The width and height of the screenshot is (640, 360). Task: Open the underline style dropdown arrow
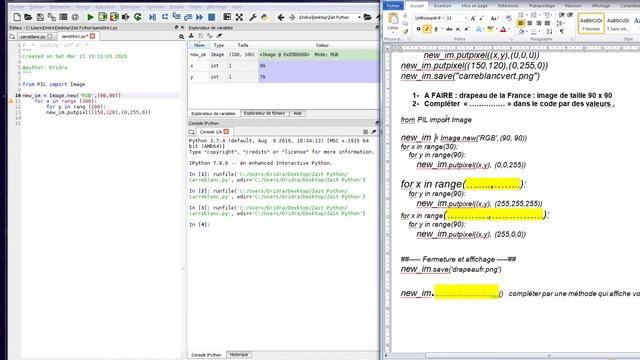click(442, 29)
